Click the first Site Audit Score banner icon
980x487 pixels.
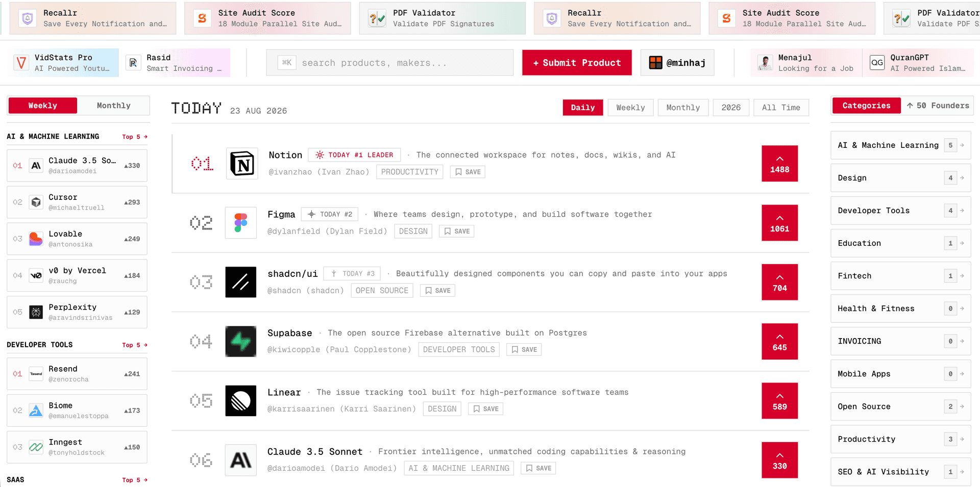pos(202,18)
